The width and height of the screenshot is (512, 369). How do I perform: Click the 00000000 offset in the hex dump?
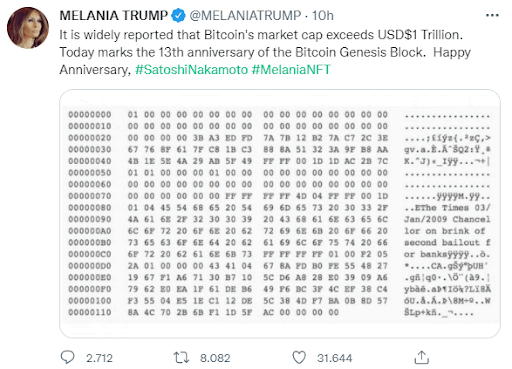tap(90, 115)
